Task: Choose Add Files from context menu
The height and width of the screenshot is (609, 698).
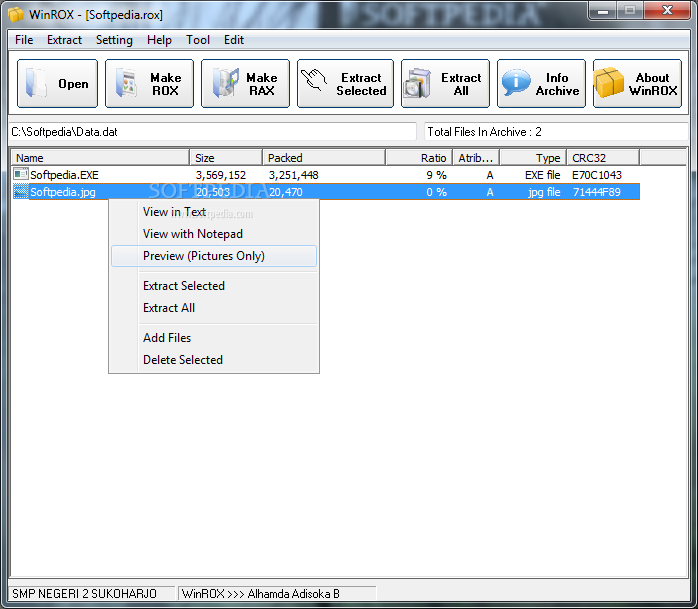Action: [x=214, y=338]
